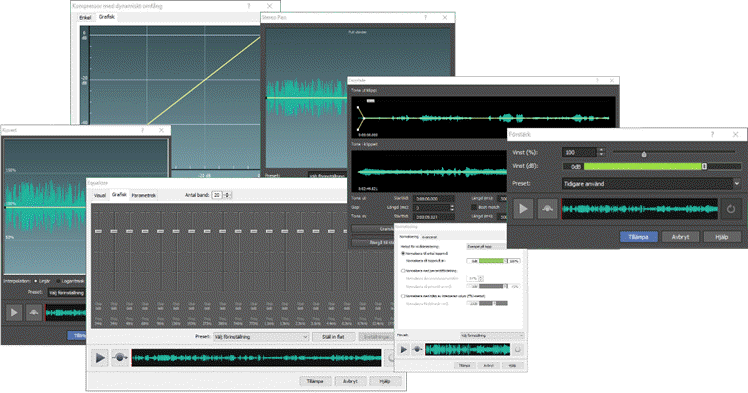Screen dimensions: 748x393
Task: Close the Kompressor window
Action: [x=270, y=6]
